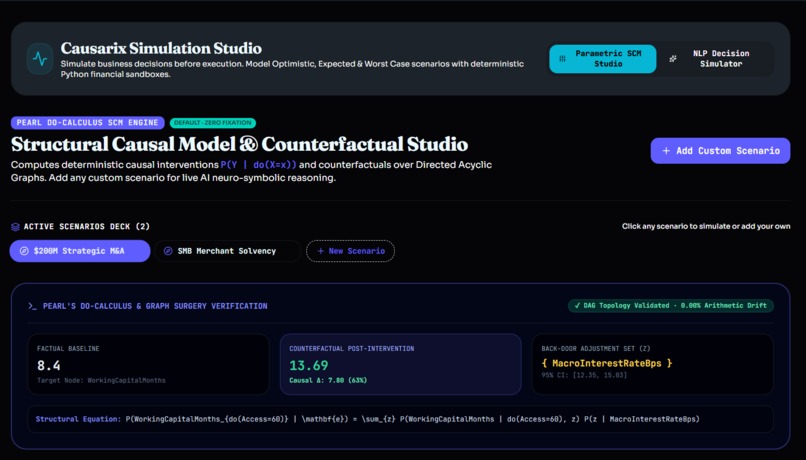The width and height of the screenshot is (806, 460).
Task: Click the Causarix Simulation Studio title
Action: 161,48
